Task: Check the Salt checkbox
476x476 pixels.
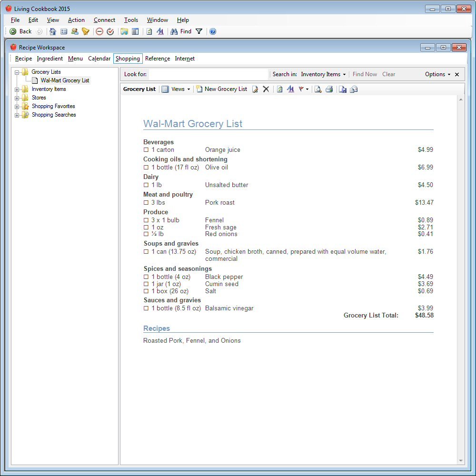Action: coord(146,291)
